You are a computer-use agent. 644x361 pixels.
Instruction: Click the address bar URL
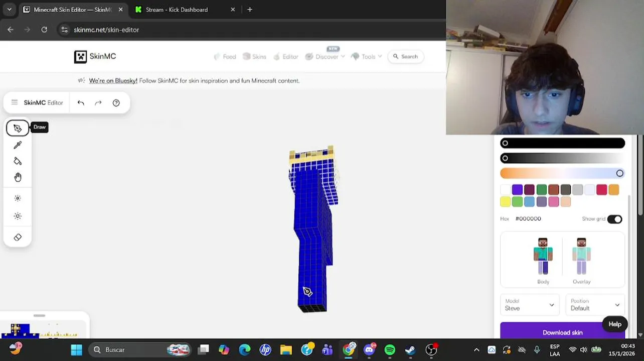point(106,30)
